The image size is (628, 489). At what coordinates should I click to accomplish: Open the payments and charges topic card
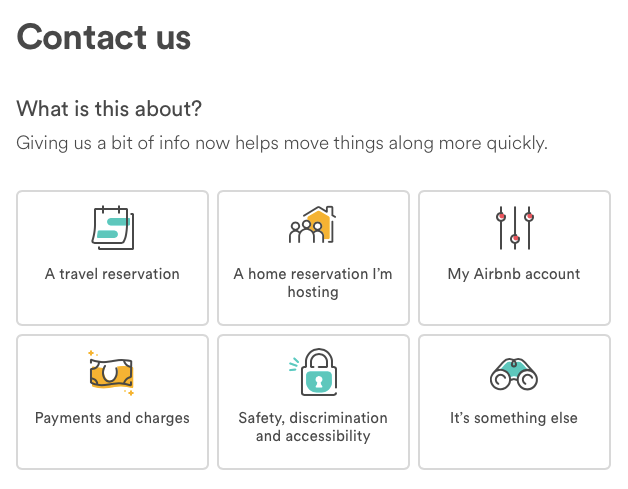click(x=113, y=446)
